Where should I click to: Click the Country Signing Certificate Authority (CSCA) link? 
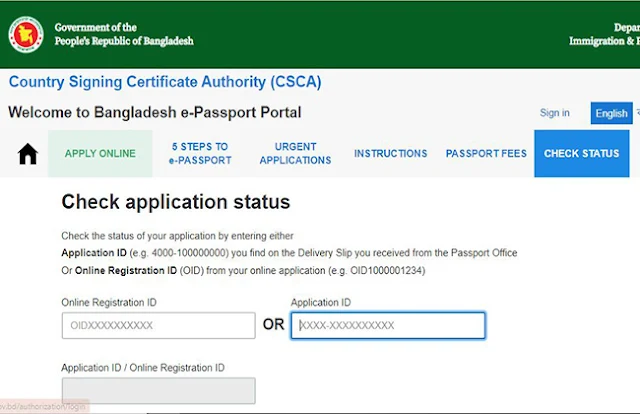point(165,82)
